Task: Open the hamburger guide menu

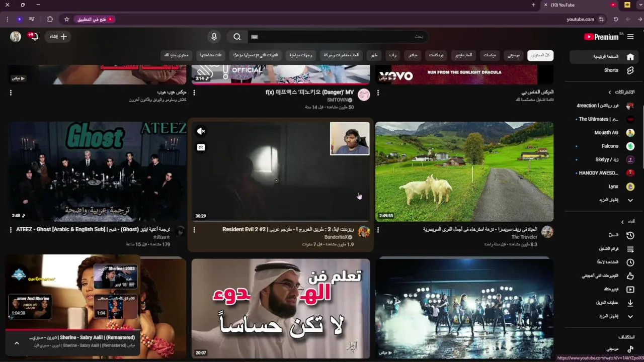Action: tap(630, 37)
